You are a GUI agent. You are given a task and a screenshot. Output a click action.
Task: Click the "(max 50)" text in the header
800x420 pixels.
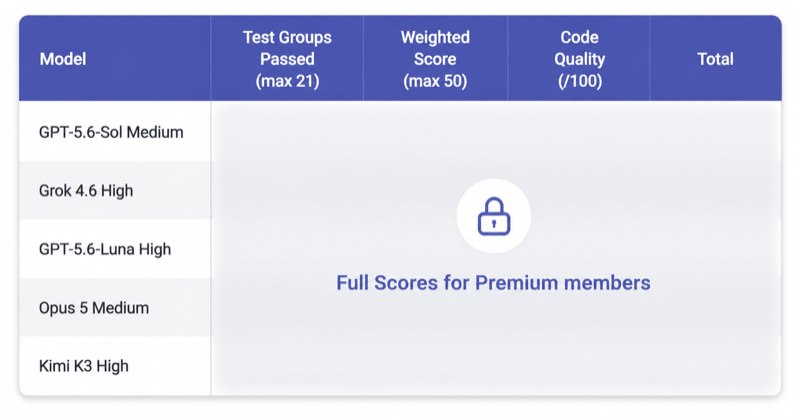pyautogui.click(x=435, y=81)
